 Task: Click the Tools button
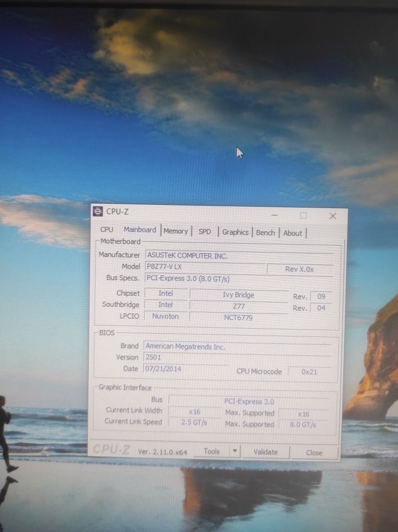pos(212,451)
